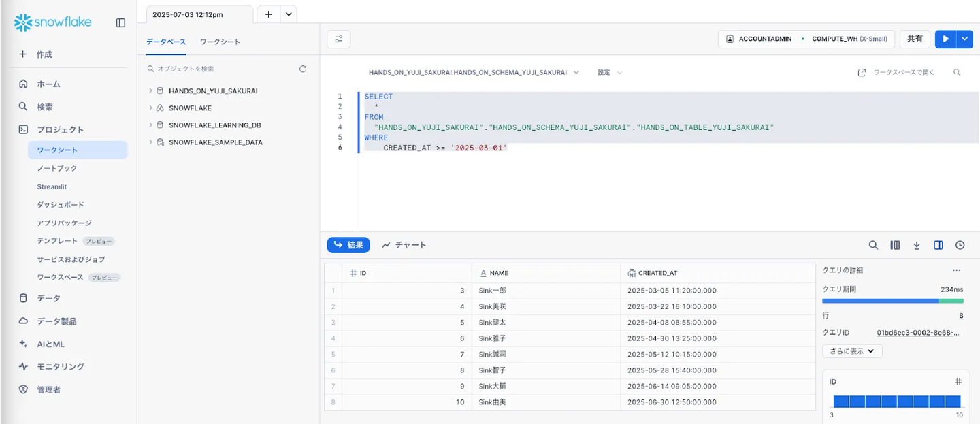Click the query ID link
980x424 pixels.
click(x=918, y=333)
